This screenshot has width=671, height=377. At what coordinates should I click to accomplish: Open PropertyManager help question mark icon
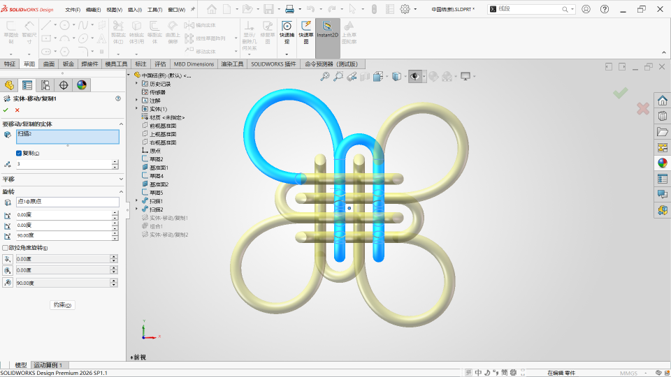click(x=118, y=98)
